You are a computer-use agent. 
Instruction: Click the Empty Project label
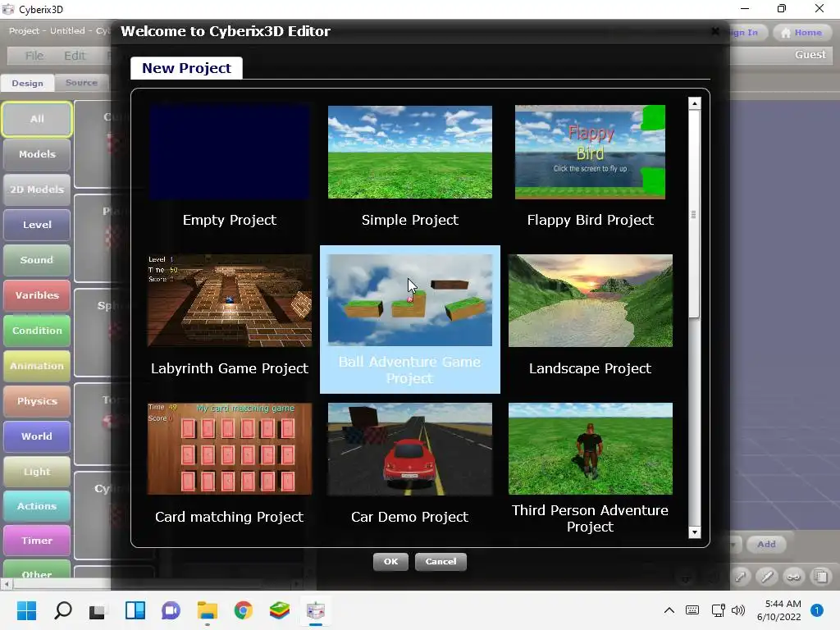click(230, 220)
